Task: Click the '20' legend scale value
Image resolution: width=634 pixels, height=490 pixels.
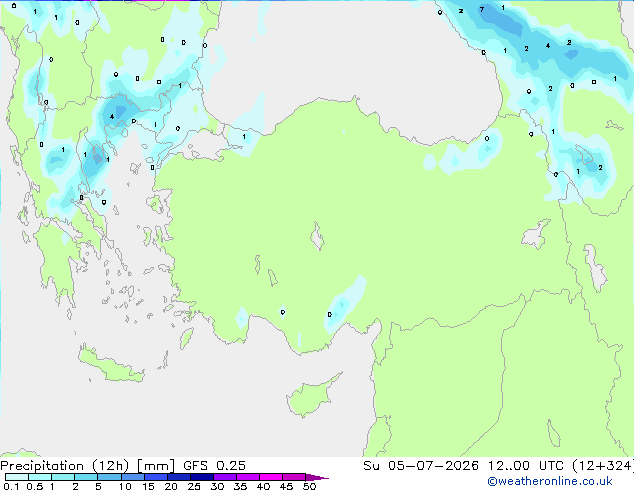Action: click(x=171, y=486)
